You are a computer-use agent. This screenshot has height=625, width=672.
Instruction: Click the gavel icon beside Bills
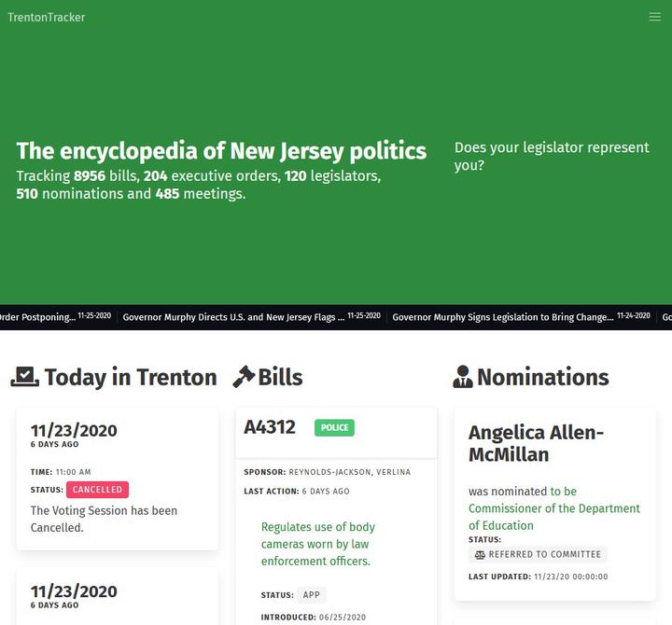click(244, 377)
